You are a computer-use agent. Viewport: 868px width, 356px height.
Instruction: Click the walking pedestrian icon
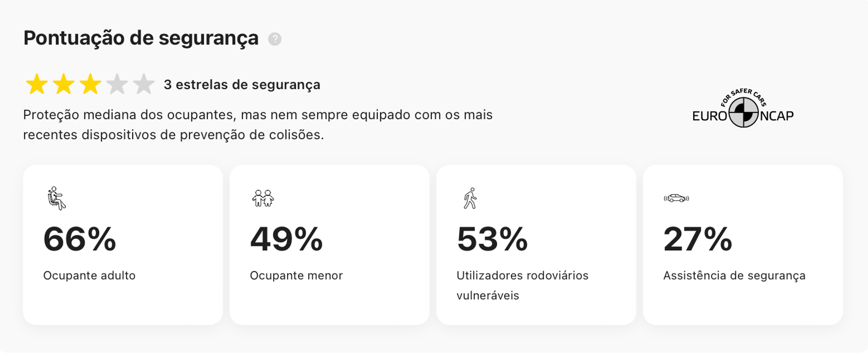click(x=470, y=198)
